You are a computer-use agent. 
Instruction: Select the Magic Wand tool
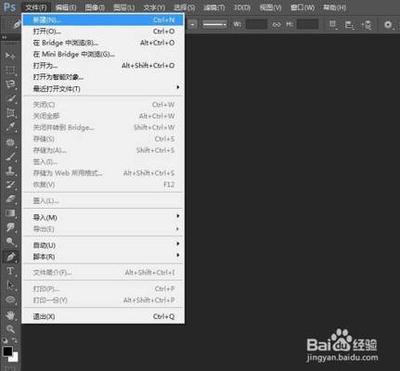point(10,98)
